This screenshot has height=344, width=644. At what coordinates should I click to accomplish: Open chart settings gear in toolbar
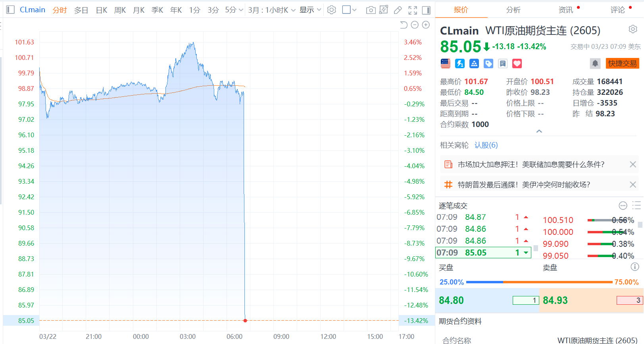(332, 10)
